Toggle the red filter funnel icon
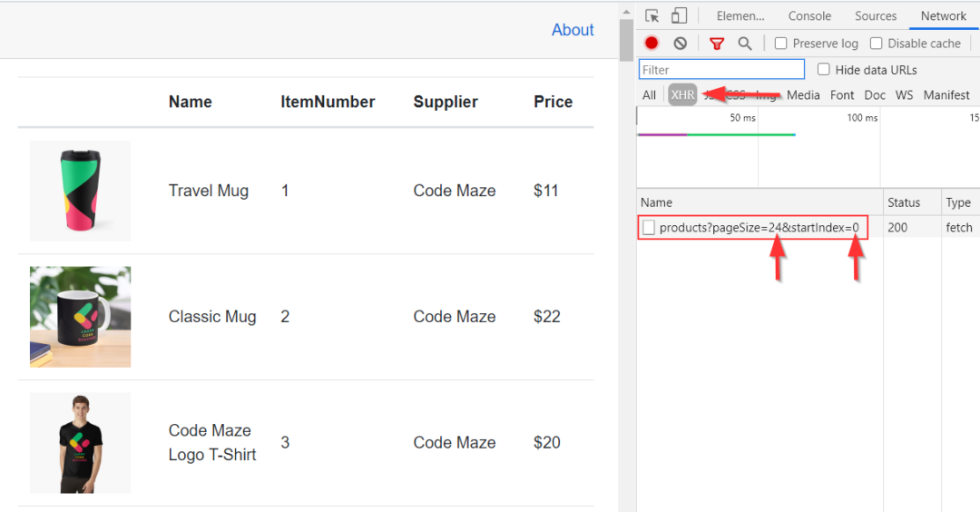Image resolution: width=980 pixels, height=512 pixels. pyautogui.click(x=717, y=44)
